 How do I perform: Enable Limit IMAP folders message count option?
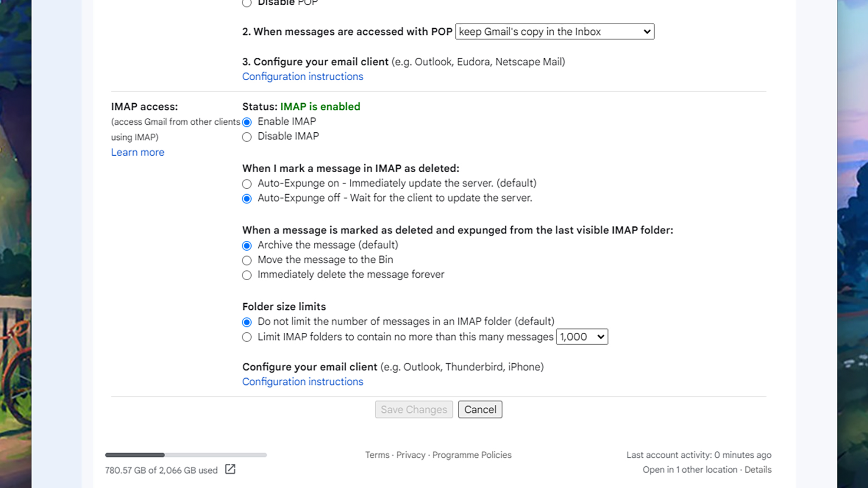247,337
